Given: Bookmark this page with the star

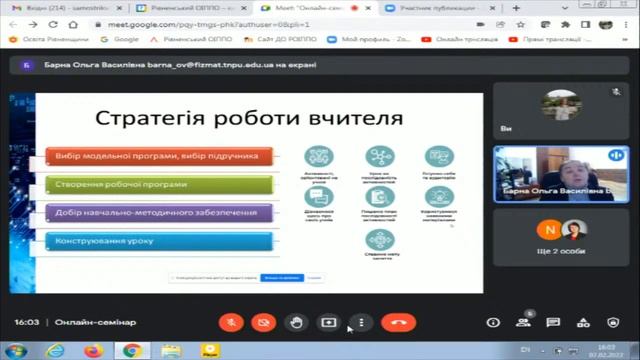Looking at the screenshot, I should tap(520, 25).
